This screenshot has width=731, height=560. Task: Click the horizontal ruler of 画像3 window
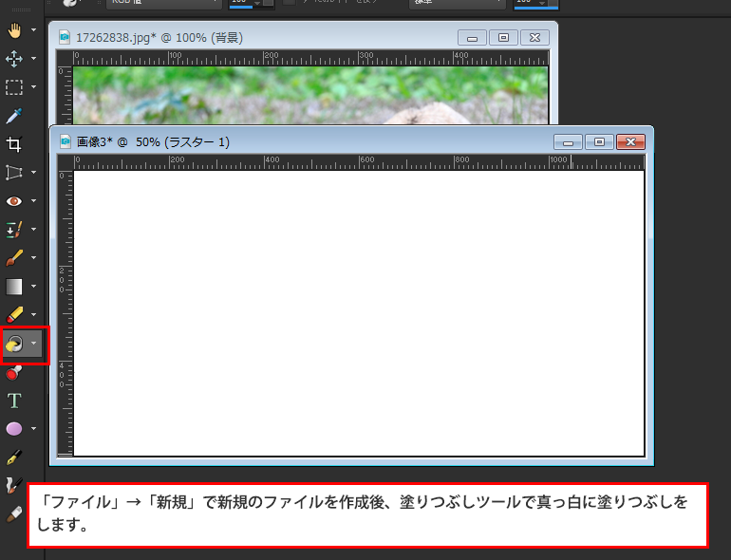359,162
